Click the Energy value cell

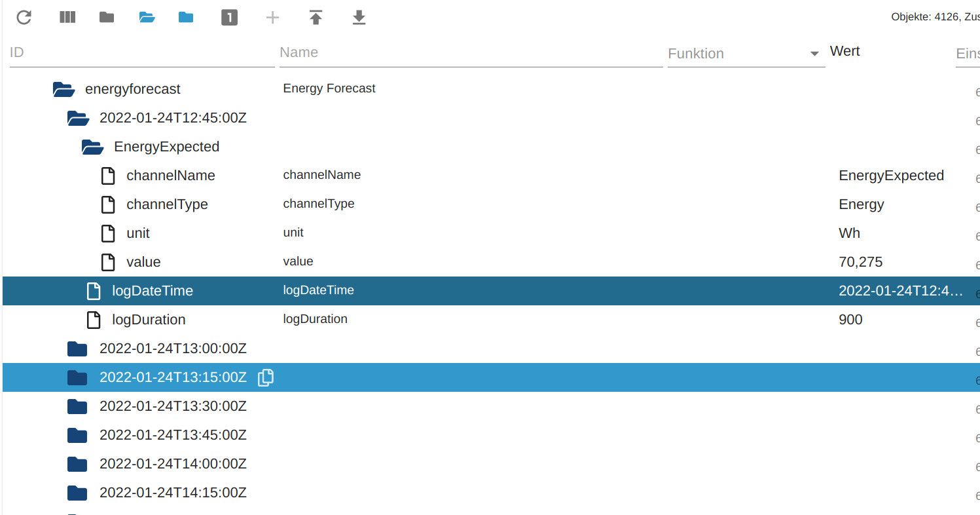point(862,204)
